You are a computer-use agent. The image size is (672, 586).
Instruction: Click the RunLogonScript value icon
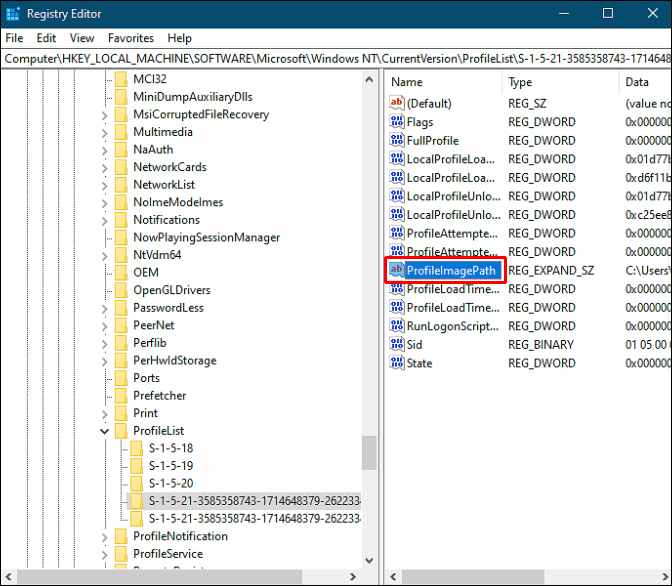[x=396, y=326]
